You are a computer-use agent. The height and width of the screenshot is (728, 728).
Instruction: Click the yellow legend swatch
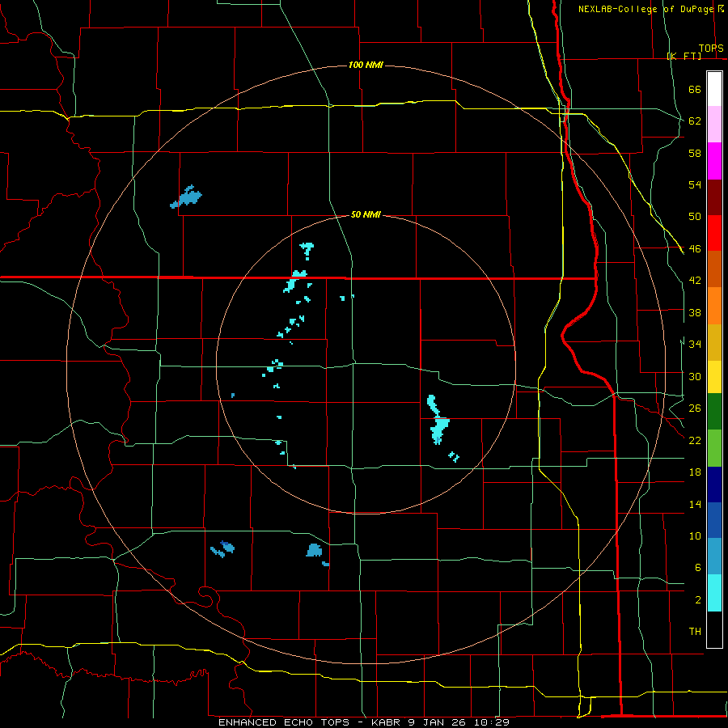tap(714, 377)
